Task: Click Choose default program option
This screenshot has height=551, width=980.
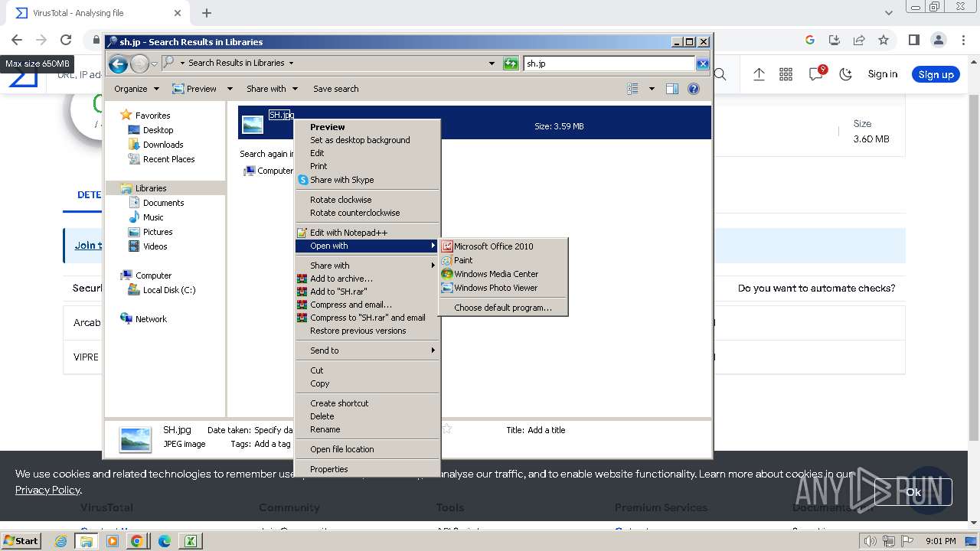Action: [503, 308]
